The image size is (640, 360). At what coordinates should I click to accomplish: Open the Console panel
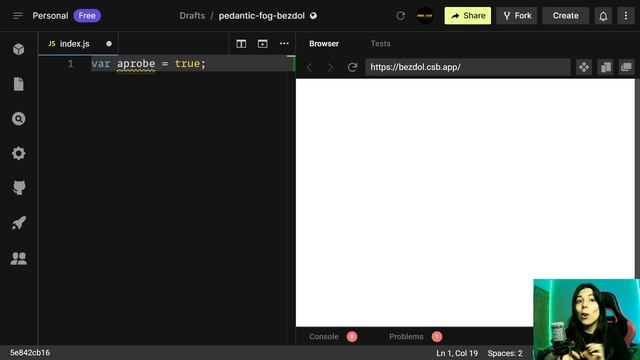point(324,337)
